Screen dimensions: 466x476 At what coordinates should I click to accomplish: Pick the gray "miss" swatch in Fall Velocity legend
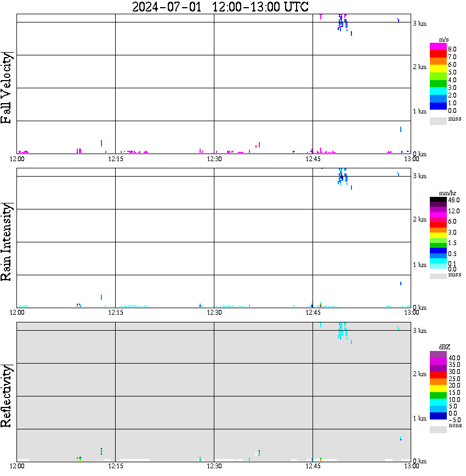(438, 121)
